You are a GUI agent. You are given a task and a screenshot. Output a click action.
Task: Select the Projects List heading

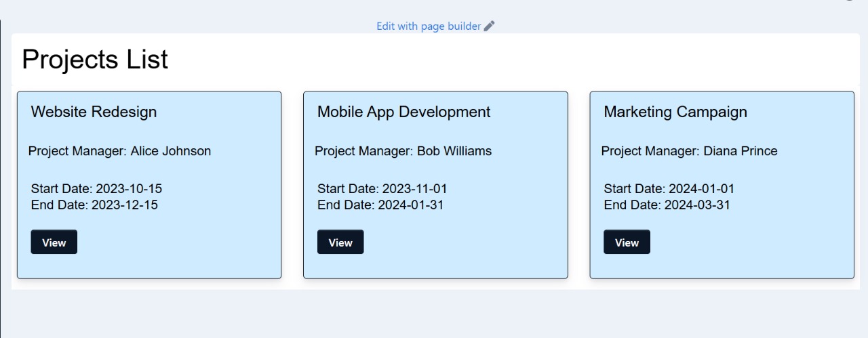pos(95,60)
